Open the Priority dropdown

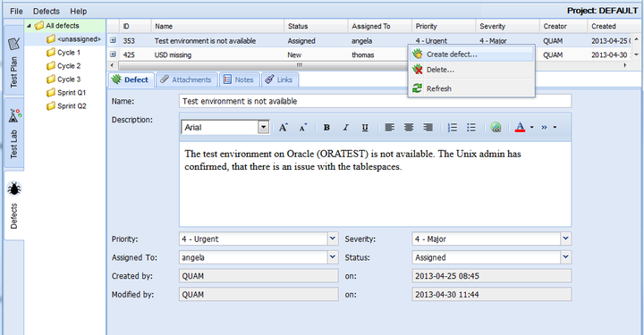point(333,239)
